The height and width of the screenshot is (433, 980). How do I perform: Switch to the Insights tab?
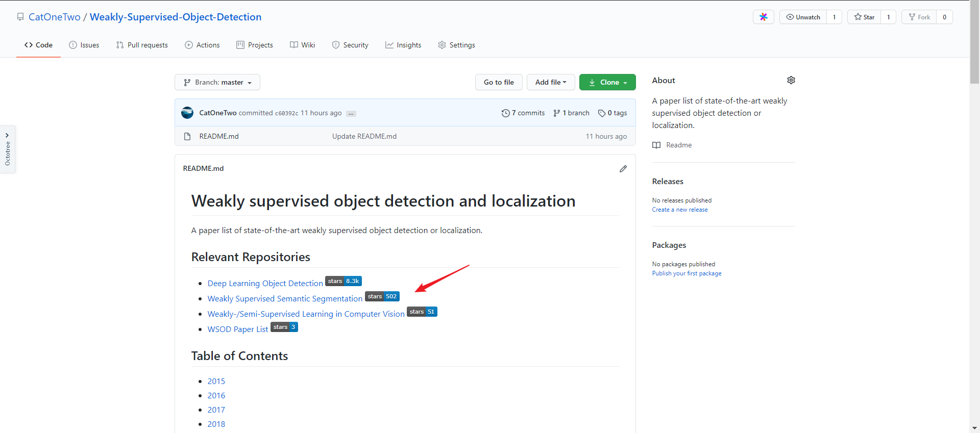coord(403,45)
